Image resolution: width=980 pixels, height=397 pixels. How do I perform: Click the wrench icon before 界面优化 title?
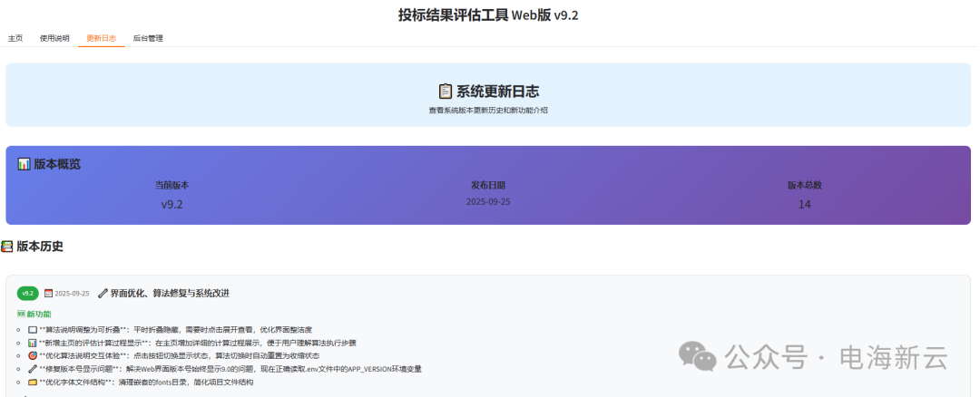[x=103, y=294]
